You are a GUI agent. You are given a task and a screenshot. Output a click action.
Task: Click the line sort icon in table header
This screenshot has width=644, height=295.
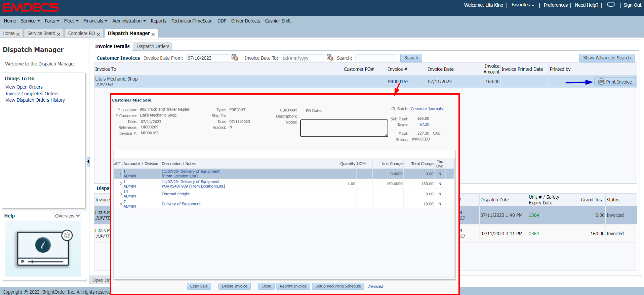[117, 164]
